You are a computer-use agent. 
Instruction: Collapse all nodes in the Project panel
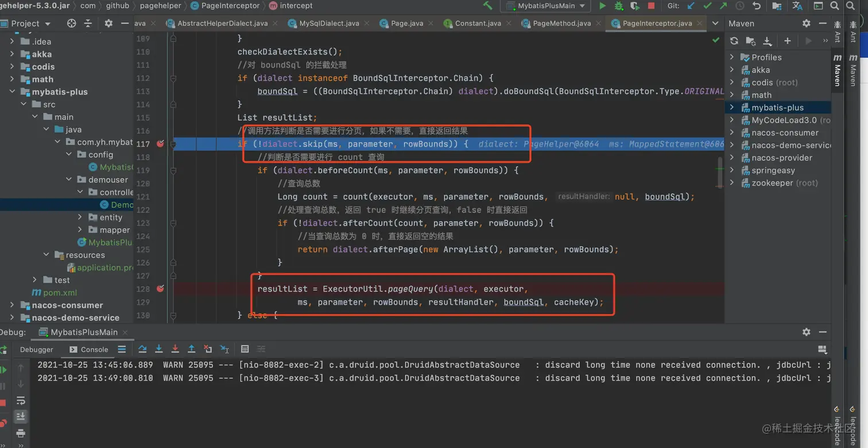coord(88,24)
